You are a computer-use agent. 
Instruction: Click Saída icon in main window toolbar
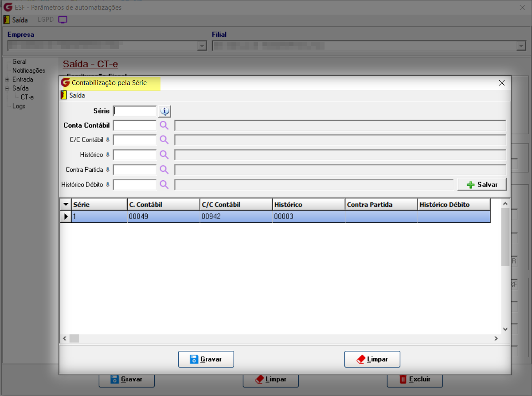[6, 20]
